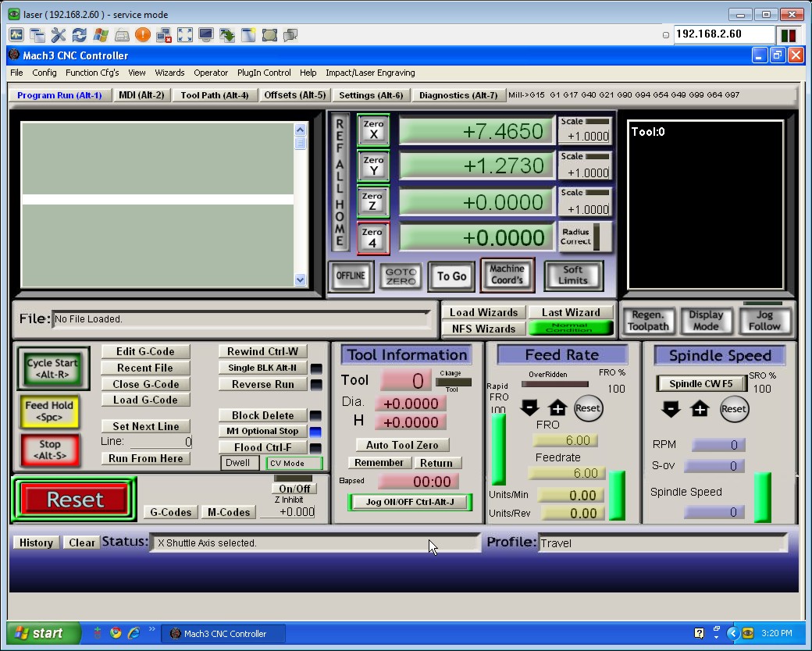Reset the Feed Rate override

click(x=588, y=408)
